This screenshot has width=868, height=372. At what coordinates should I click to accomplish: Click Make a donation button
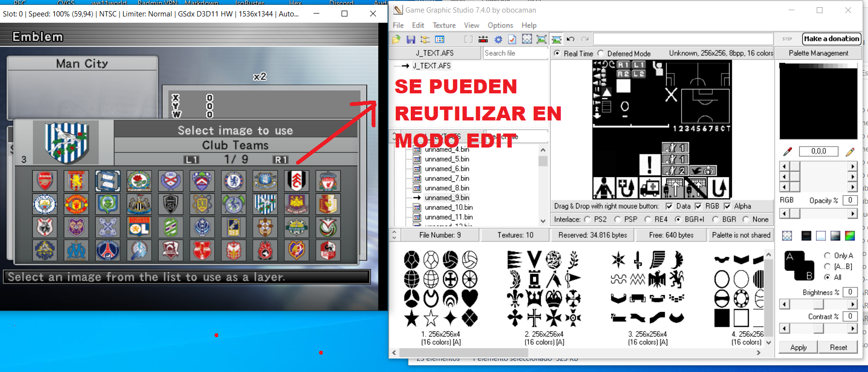pos(832,39)
